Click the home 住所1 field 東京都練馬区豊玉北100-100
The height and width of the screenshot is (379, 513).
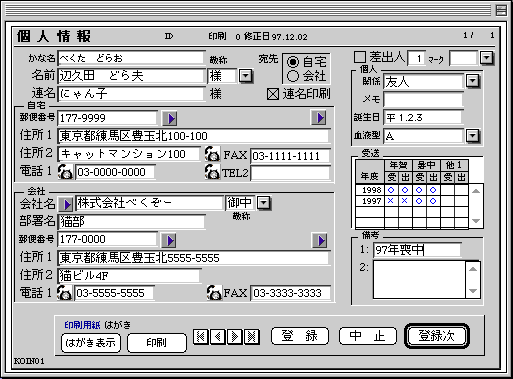194,136
